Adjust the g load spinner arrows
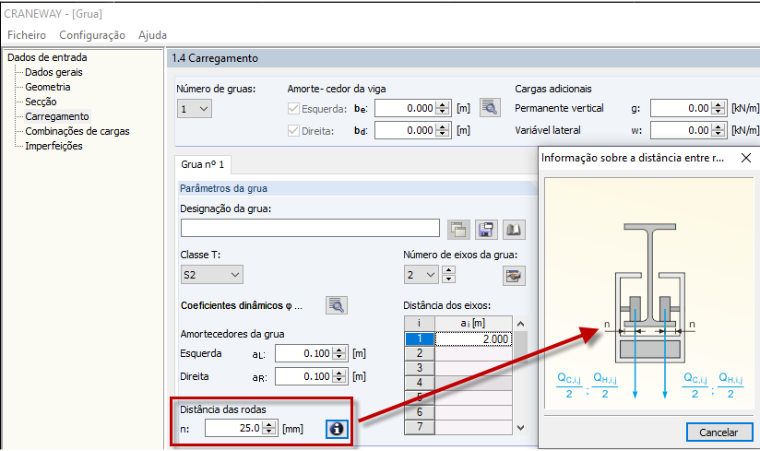This screenshot has width=760, height=451. coord(719,108)
